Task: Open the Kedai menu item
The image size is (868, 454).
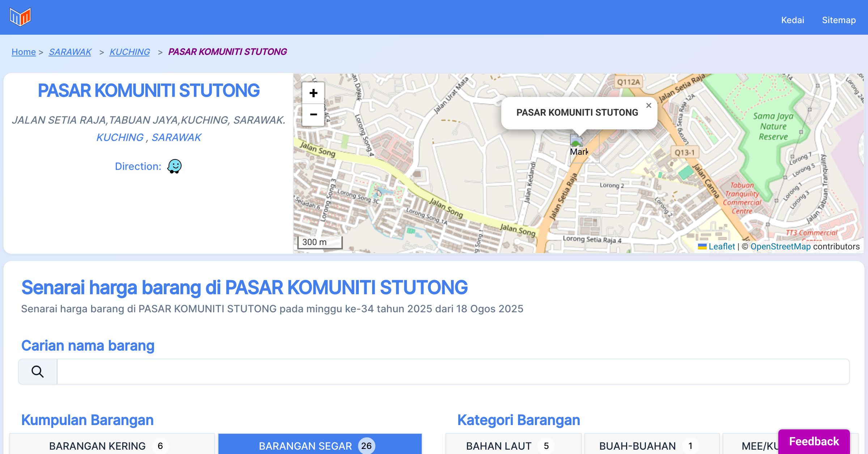Action: tap(792, 20)
